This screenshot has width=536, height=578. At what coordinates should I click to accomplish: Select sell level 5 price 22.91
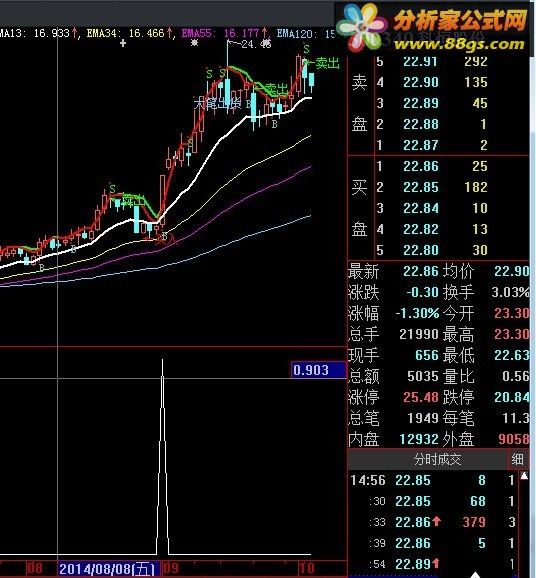421,61
